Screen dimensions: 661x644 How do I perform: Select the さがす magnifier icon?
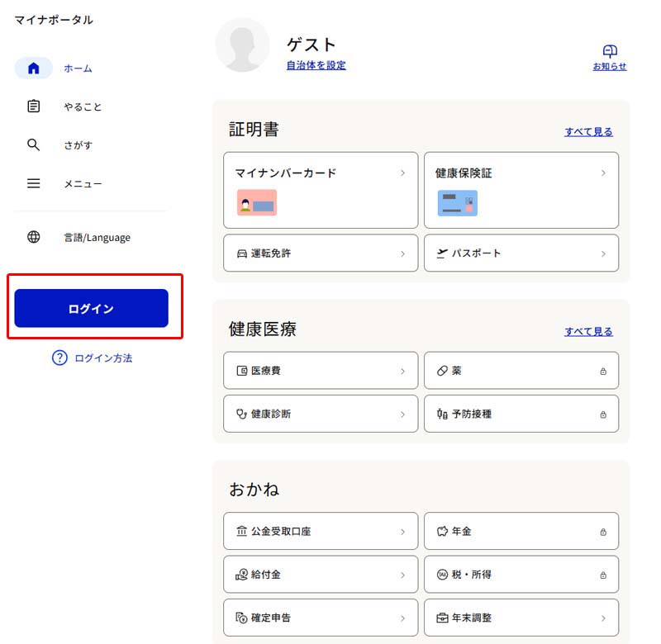tap(34, 144)
